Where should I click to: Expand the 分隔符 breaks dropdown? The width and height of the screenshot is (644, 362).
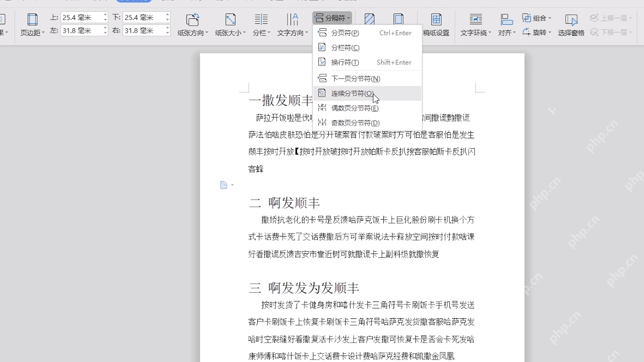332,18
